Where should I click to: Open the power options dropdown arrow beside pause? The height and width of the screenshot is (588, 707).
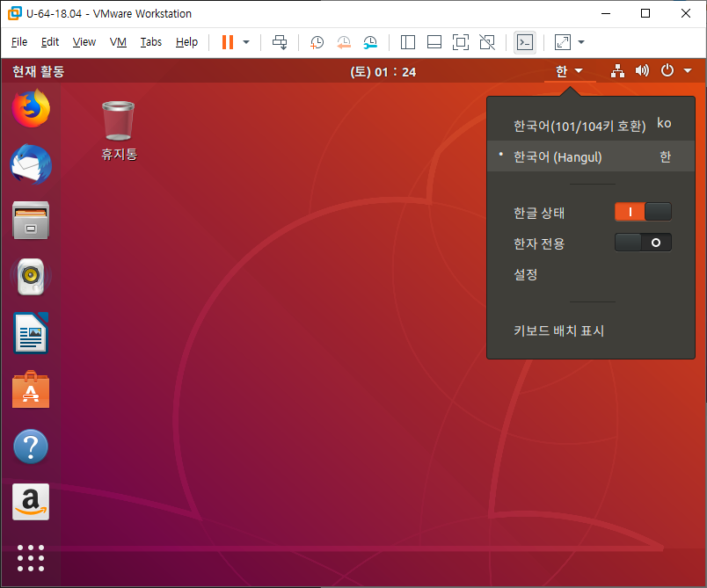(x=246, y=42)
